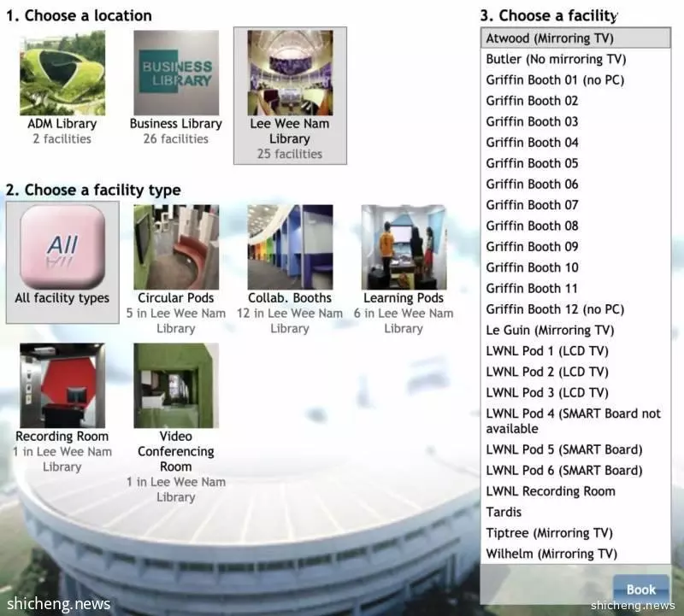Select the Collab. Booths facility type image

pos(290,247)
